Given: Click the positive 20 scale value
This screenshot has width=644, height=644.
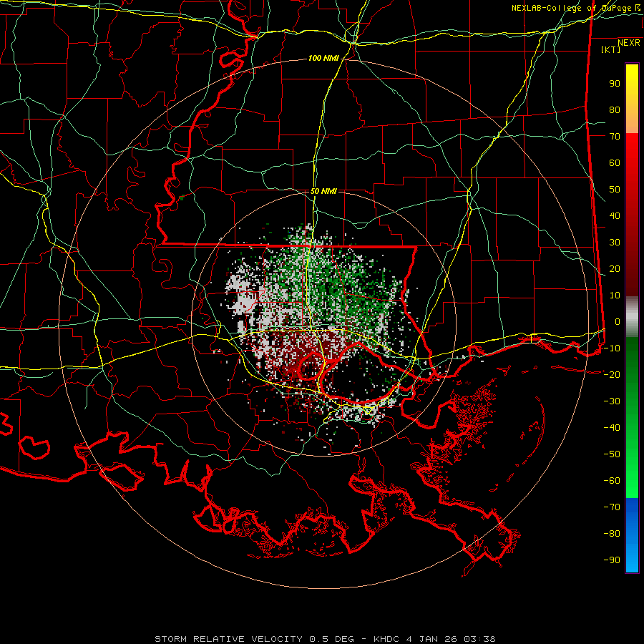Looking at the screenshot, I should point(615,268).
